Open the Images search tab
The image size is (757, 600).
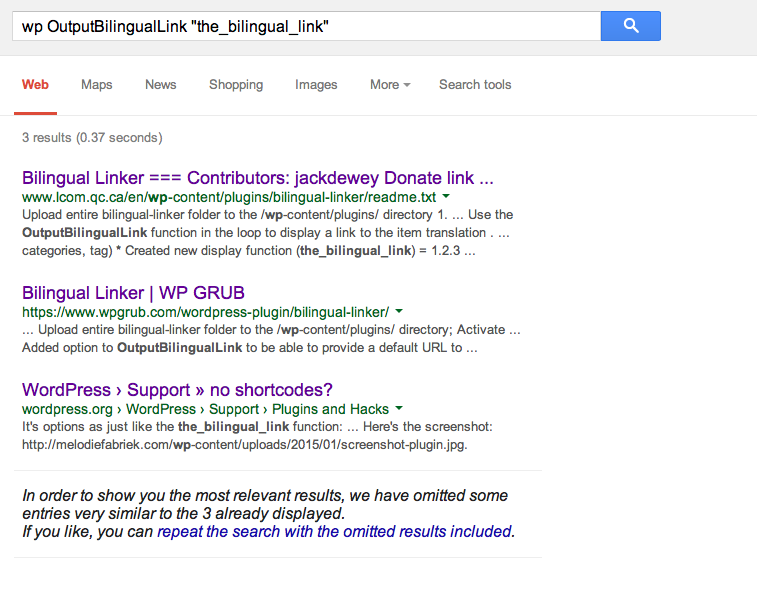(316, 85)
